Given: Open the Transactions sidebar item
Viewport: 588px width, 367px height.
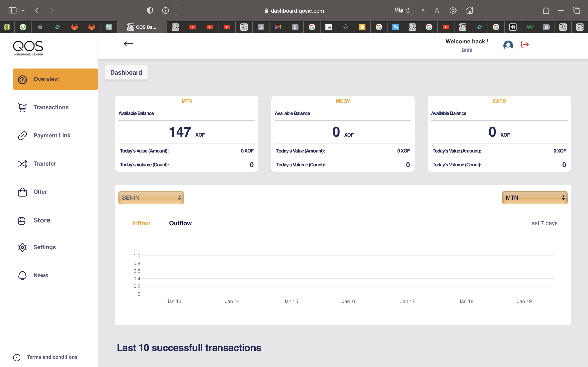Looking at the screenshot, I should tap(51, 107).
